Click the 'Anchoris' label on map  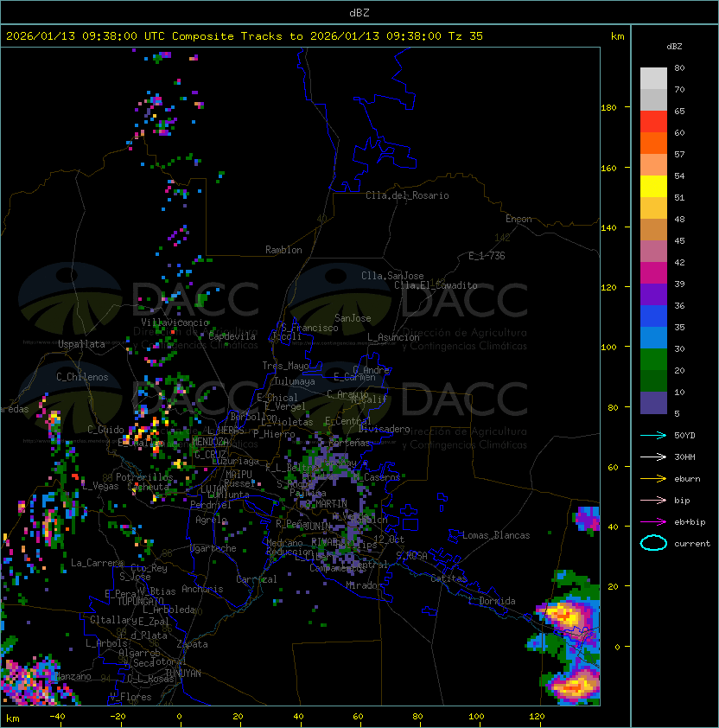pos(202,589)
